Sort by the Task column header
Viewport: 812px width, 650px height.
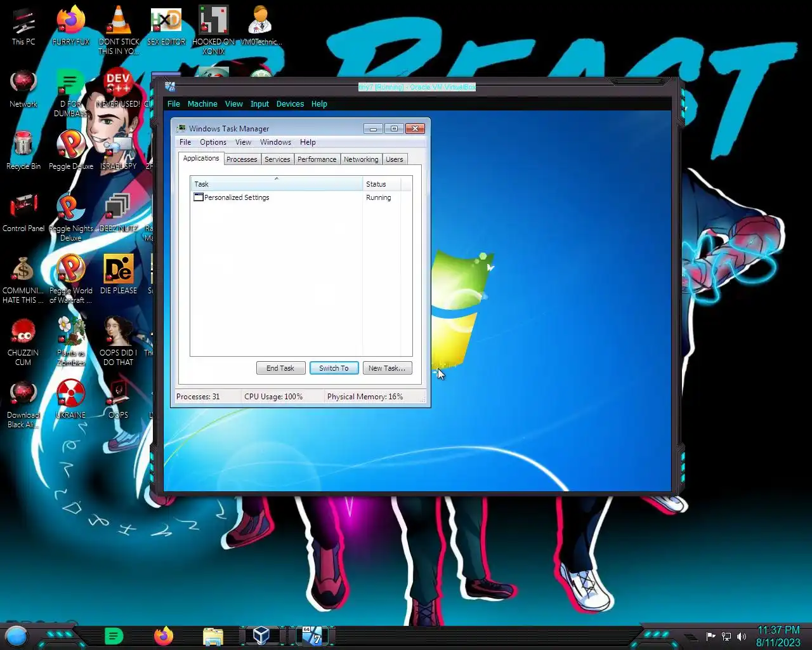(x=277, y=184)
